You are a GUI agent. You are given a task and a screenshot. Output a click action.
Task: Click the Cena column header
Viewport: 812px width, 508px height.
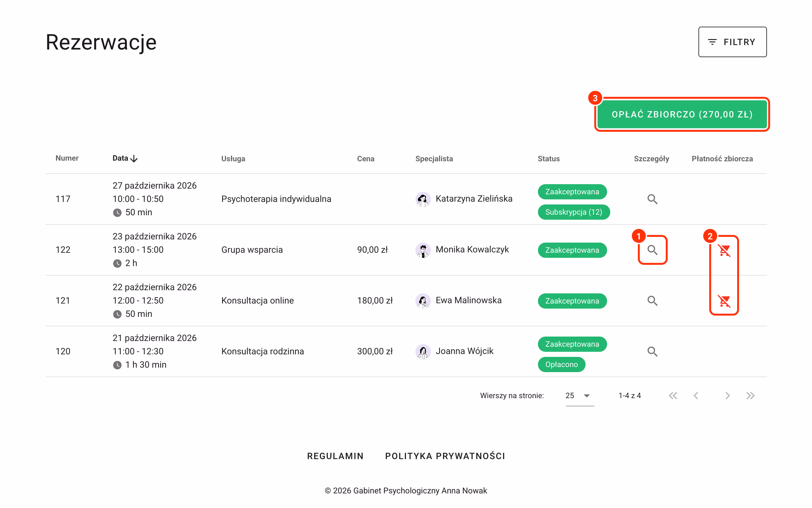coord(365,158)
